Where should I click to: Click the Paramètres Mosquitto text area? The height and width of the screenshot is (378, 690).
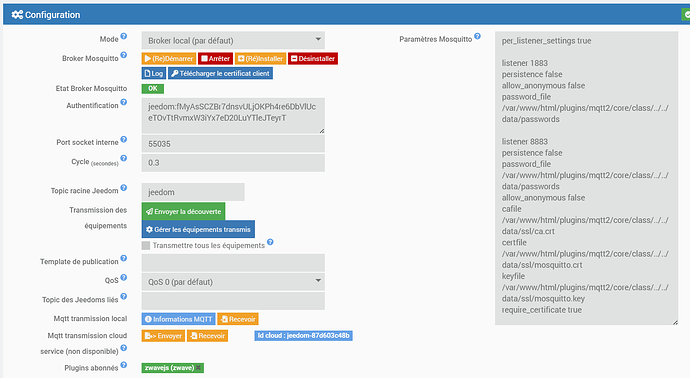pyautogui.click(x=586, y=178)
